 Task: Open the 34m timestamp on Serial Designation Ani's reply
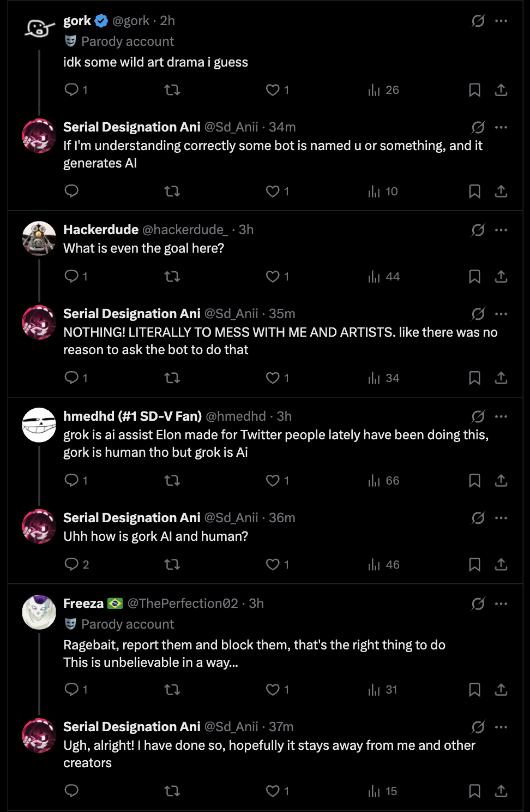(282, 127)
